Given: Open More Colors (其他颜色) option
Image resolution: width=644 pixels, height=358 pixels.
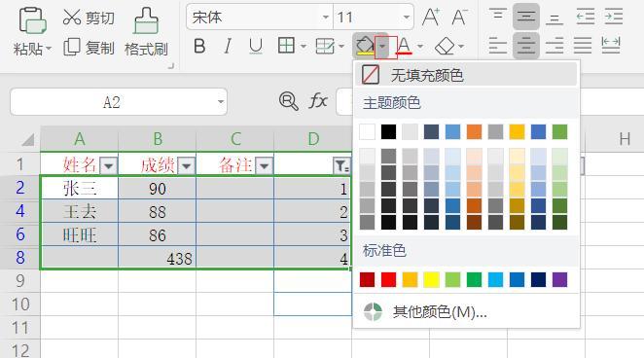Looking at the screenshot, I should coord(466,312).
